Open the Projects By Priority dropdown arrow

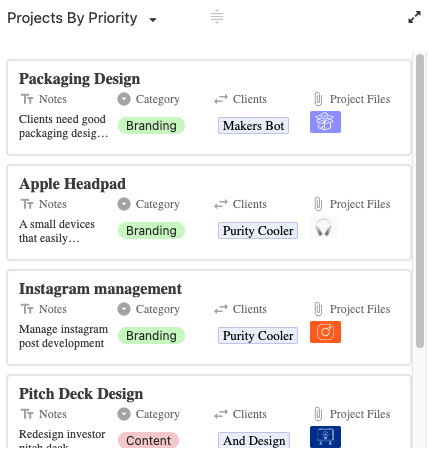153,20
